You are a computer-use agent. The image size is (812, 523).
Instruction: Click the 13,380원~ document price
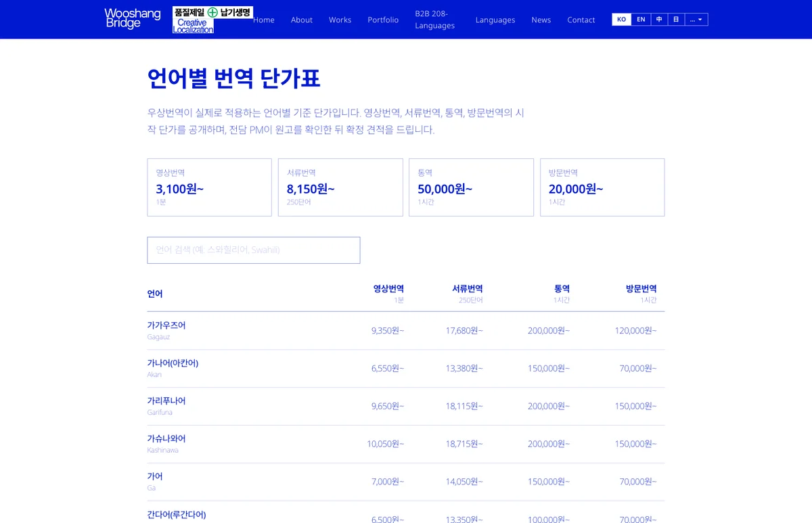tap(464, 369)
